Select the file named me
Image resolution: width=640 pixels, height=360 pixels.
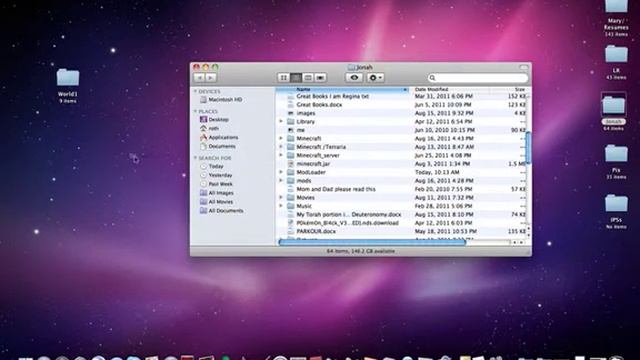coord(401,130)
